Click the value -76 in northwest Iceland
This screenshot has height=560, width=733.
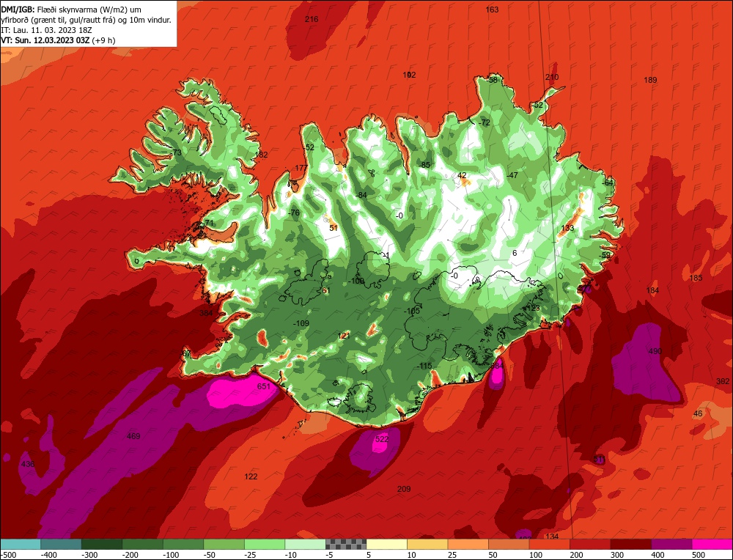coord(294,213)
